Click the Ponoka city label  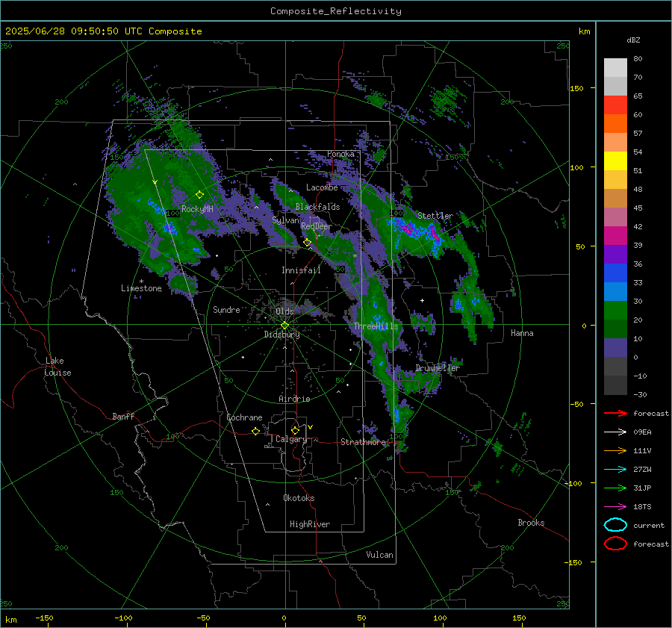tap(340, 154)
